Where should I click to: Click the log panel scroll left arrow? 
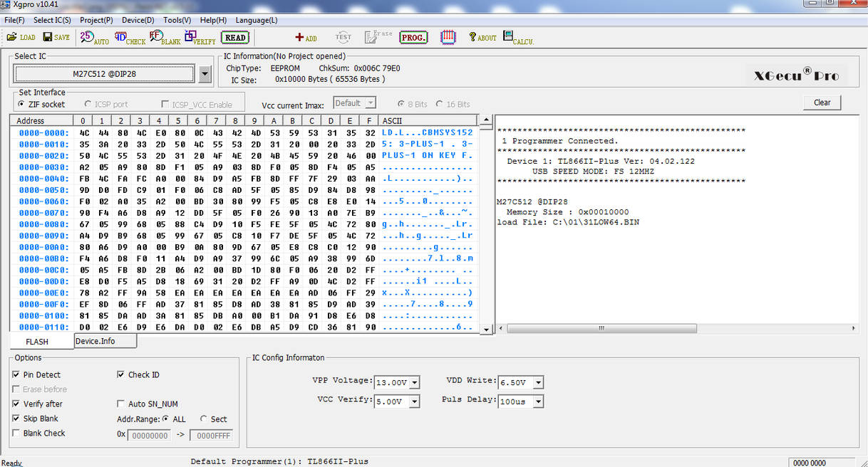click(501, 328)
